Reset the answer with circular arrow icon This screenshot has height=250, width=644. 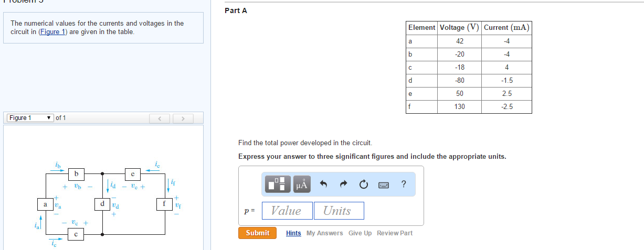coord(364,184)
